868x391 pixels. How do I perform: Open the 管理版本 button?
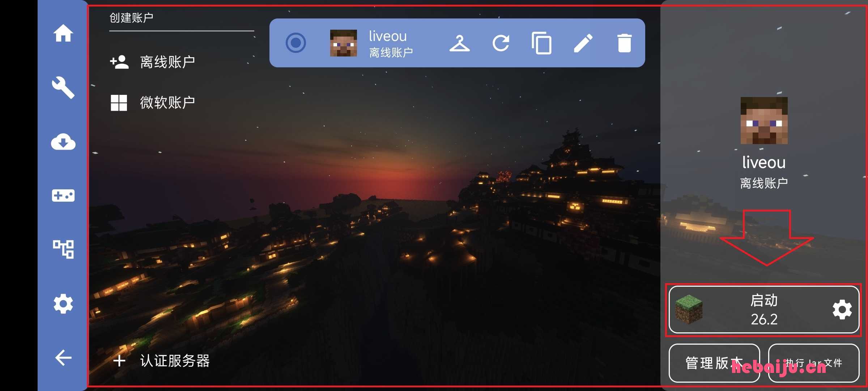(714, 363)
